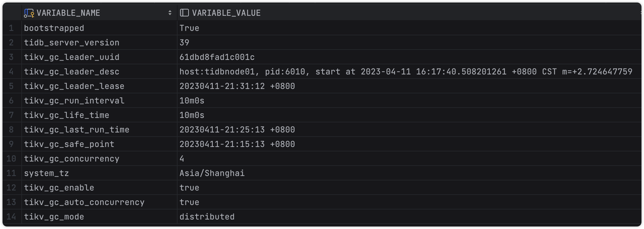This screenshot has height=229, width=644.
Task: Click the tikv_gc_leader_desc host description cell
Action: (x=406, y=72)
